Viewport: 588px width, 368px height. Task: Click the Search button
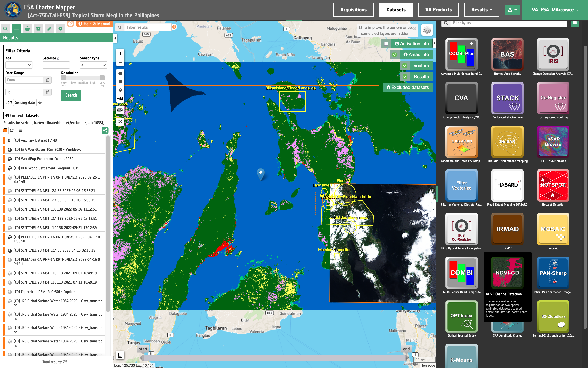click(71, 95)
